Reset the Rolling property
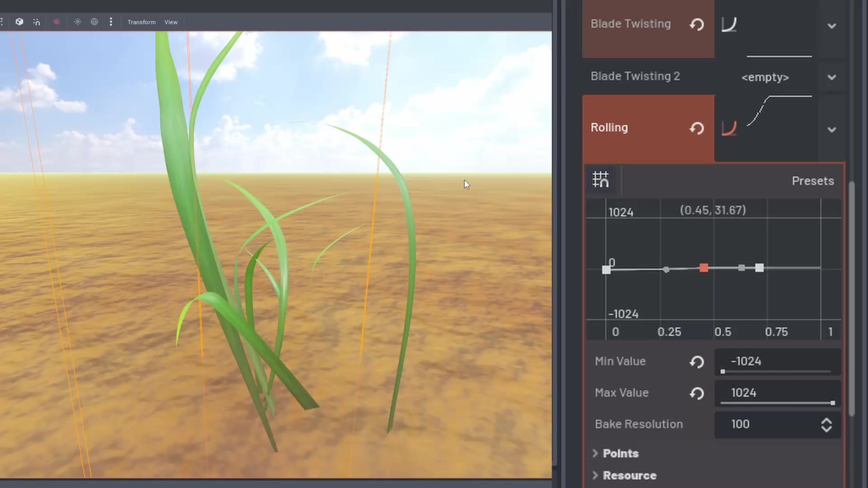This screenshot has height=488, width=868. 697,128
